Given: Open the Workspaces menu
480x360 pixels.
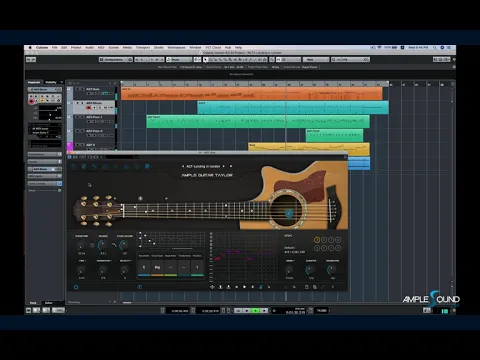Looking at the screenshot, I should pyautogui.click(x=176, y=48).
